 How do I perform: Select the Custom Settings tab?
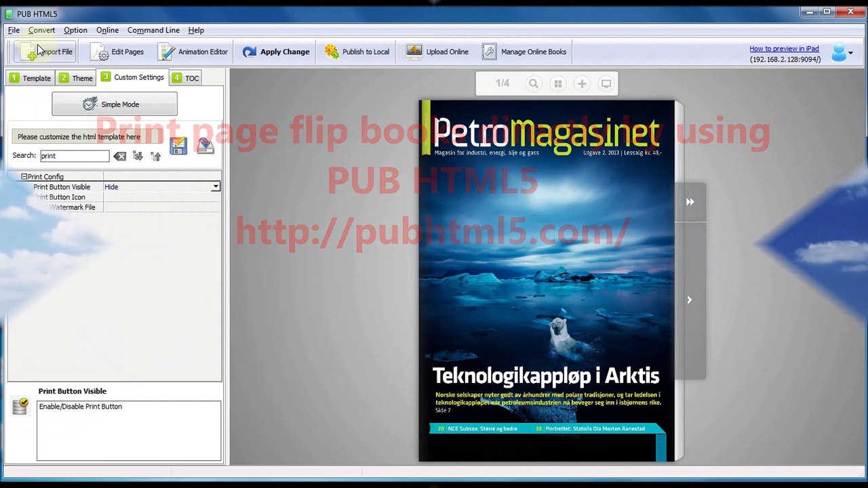(132, 77)
